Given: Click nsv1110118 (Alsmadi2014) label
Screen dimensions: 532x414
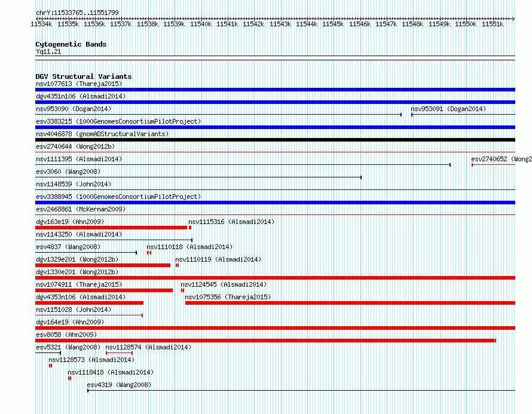Looking at the screenshot, I should (189, 247).
